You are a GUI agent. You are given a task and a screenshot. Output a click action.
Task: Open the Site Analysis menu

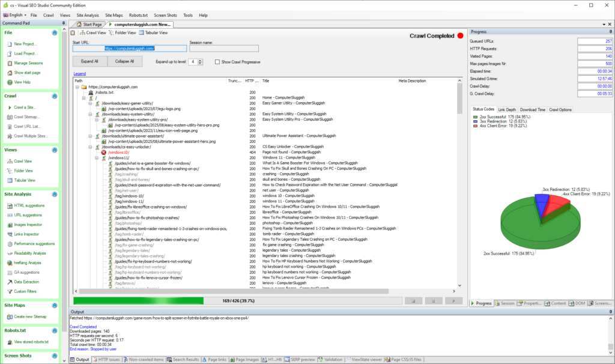pyautogui.click(x=88, y=15)
